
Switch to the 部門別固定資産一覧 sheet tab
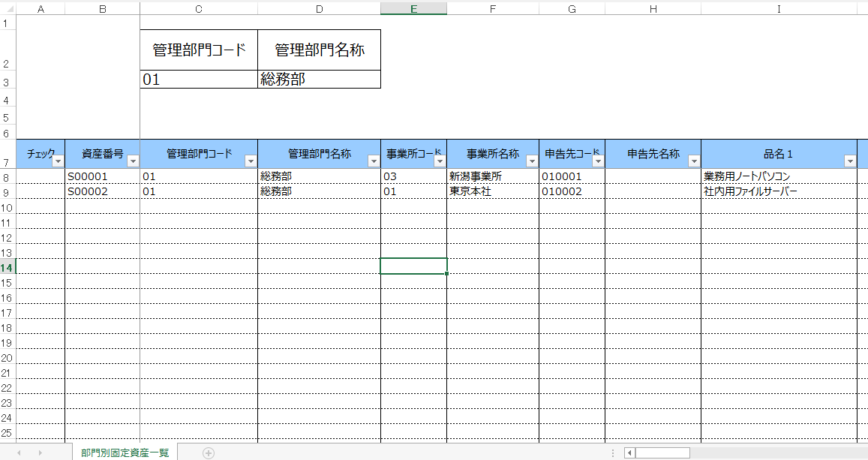click(x=125, y=452)
